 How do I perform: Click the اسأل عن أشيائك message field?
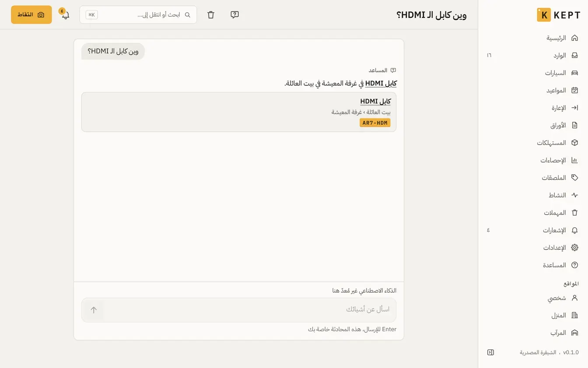coord(250,310)
